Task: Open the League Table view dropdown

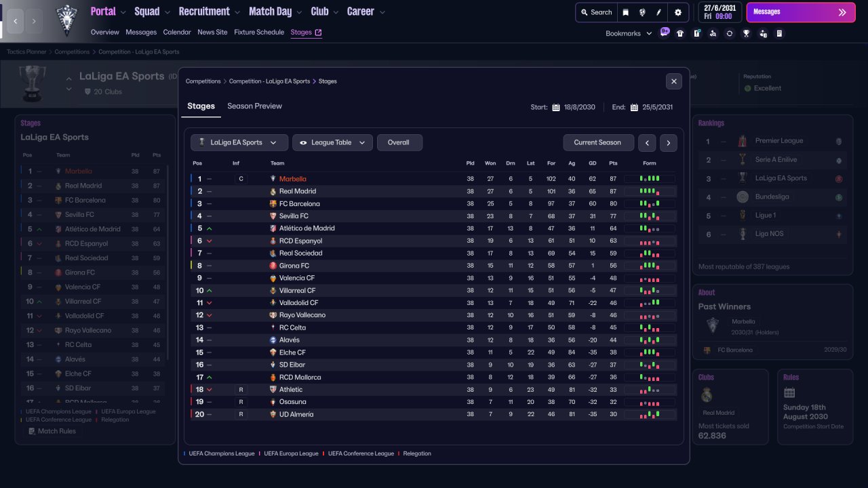Action: [333, 142]
